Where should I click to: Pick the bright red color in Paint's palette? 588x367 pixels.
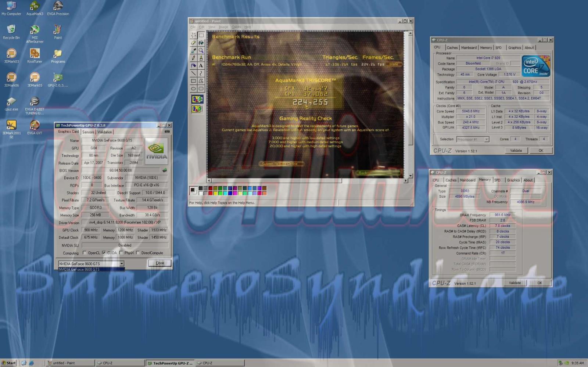(211, 193)
